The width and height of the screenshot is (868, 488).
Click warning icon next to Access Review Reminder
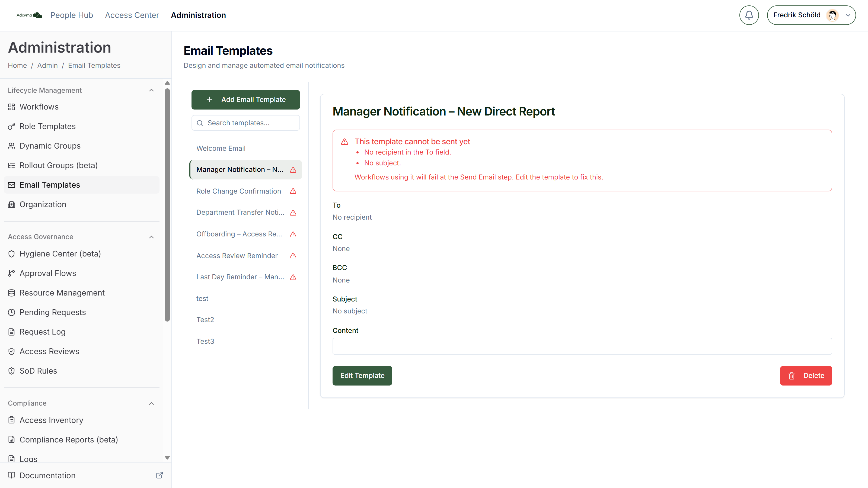(x=293, y=256)
